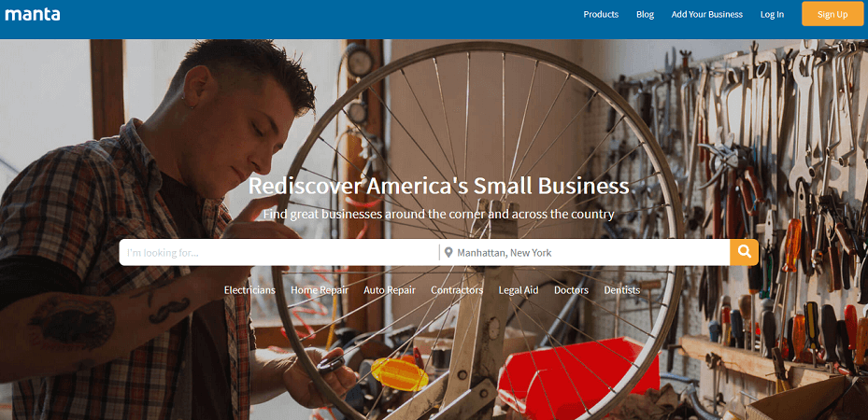
Task: Open Add Your Business link
Action: [x=707, y=14]
